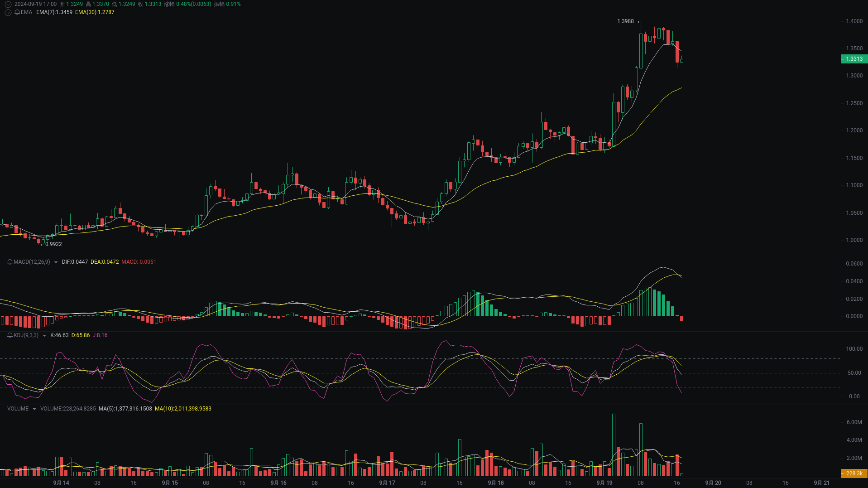Viewport: 868px width, 488px height.
Task: Click the alert bell icon beside KDJ(9,3,3)
Action: 9,335
